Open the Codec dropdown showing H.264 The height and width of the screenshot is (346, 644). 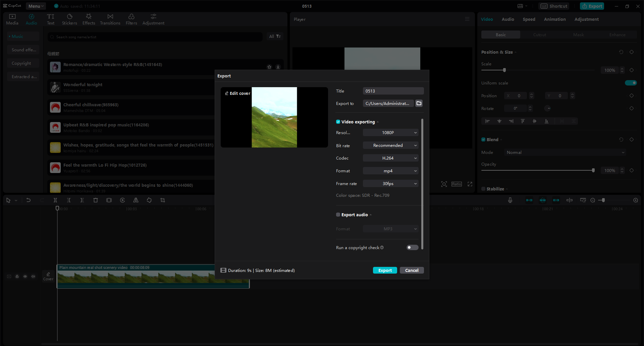pos(390,158)
